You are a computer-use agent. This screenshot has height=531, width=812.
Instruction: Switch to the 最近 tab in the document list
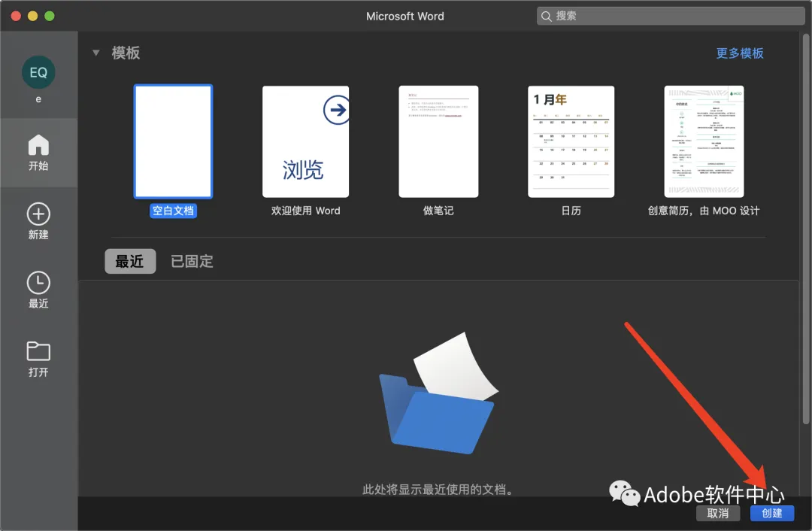tap(130, 261)
